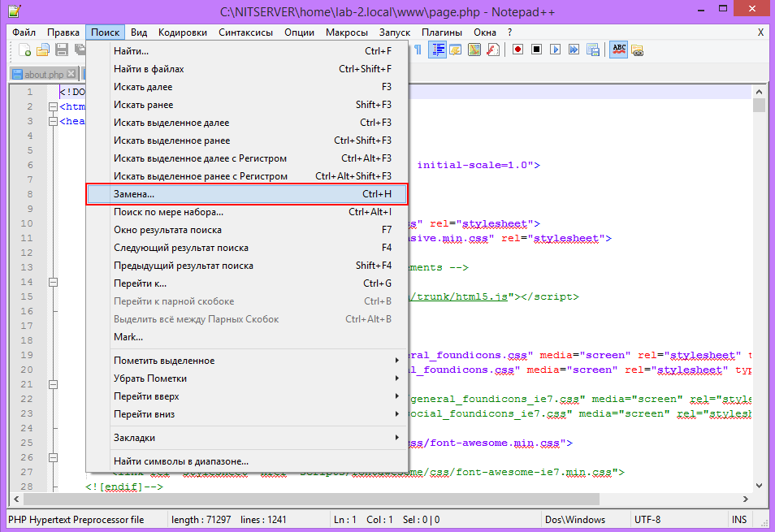Click Run macro multiple times icon
Screen dimensions: 775x532
click(x=574, y=50)
